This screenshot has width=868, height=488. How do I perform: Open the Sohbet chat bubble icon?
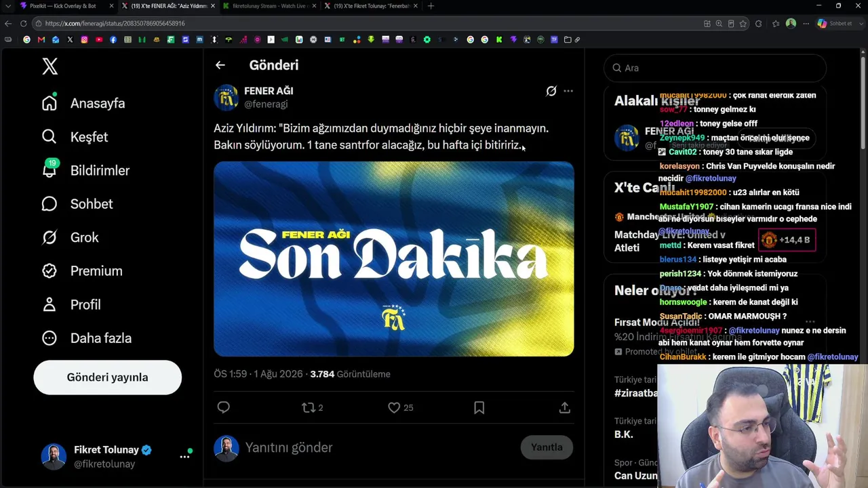point(50,204)
